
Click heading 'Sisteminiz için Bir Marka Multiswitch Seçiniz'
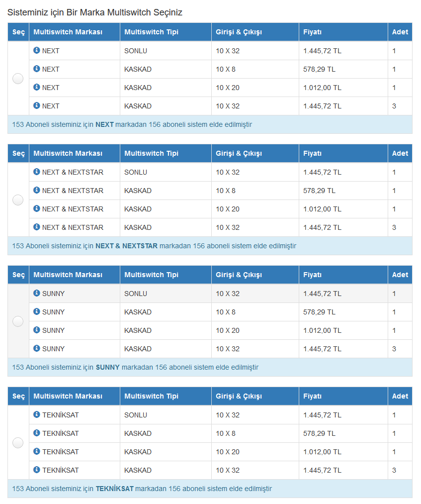pos(95,12)
